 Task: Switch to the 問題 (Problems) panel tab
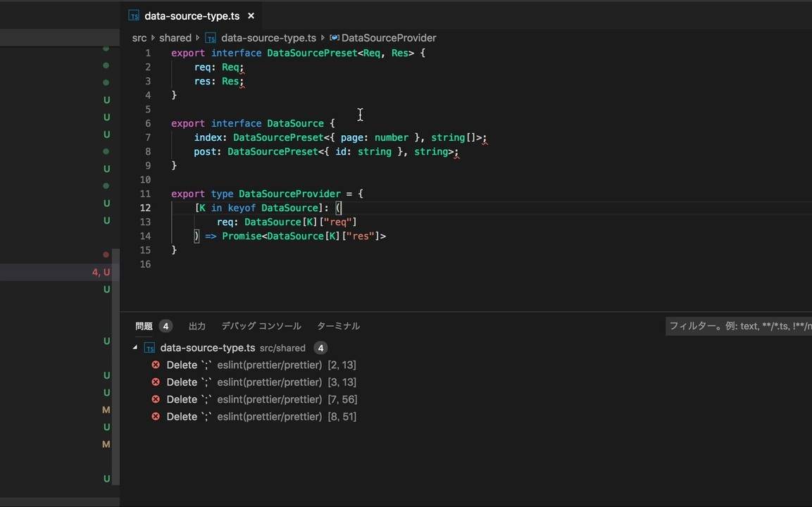pyautogui.click(x=144, y=326)
